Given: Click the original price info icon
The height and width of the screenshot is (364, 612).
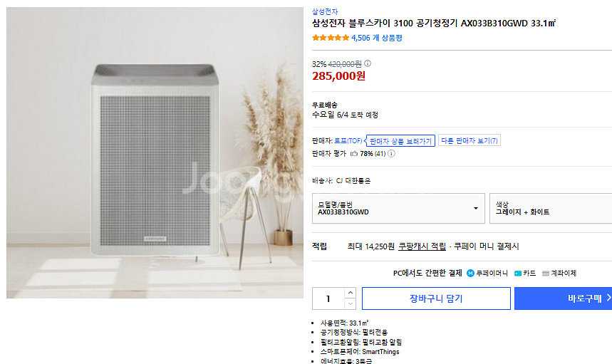Looking at the screenshot, I should pyautogui.click(x=368, y=63).
